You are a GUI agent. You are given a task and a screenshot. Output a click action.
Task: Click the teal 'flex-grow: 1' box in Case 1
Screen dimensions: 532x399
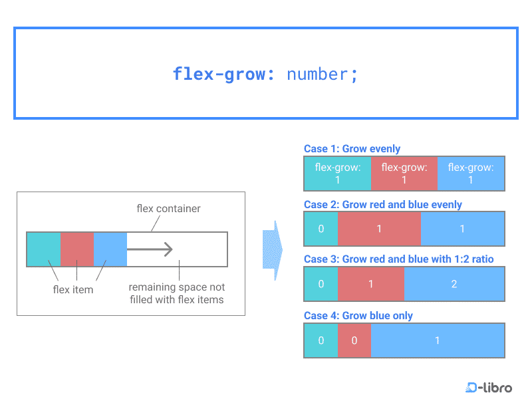point(338,174)
